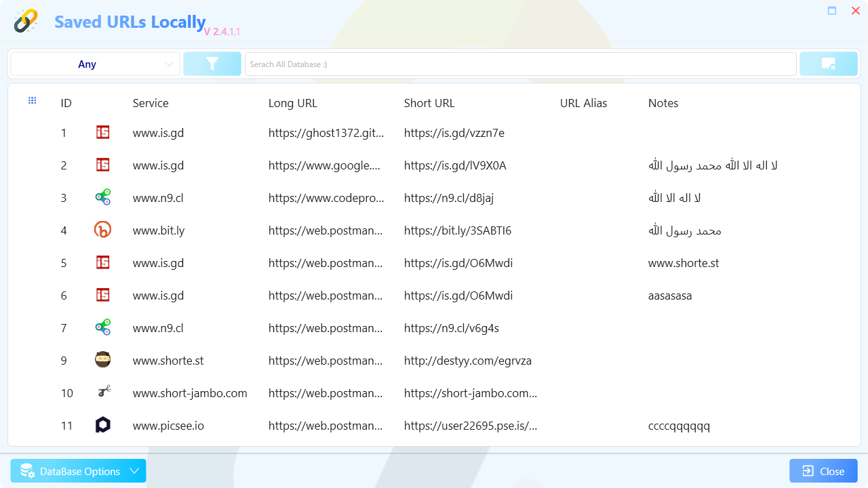
Task: Click the n9.cl icon in row 3
Action: (102, 197)
